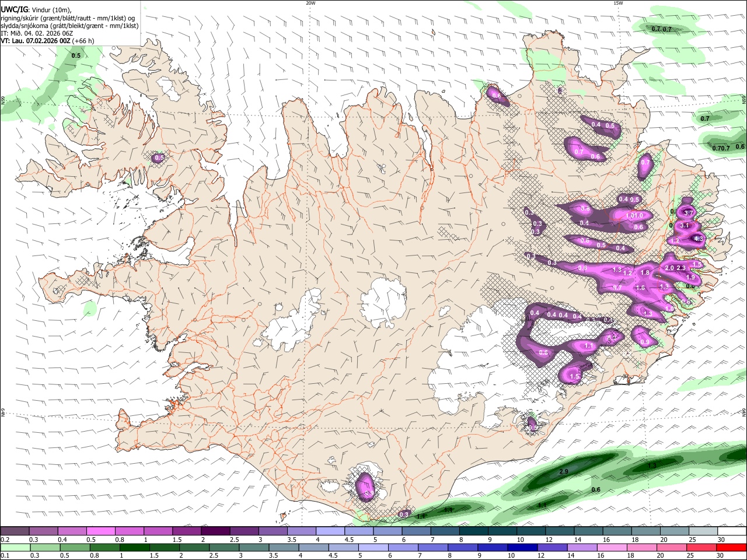Click the dark green swatch above 1 in lower legend
The height and width of the screenshot is (560, 747).
(x=134, y=548)
